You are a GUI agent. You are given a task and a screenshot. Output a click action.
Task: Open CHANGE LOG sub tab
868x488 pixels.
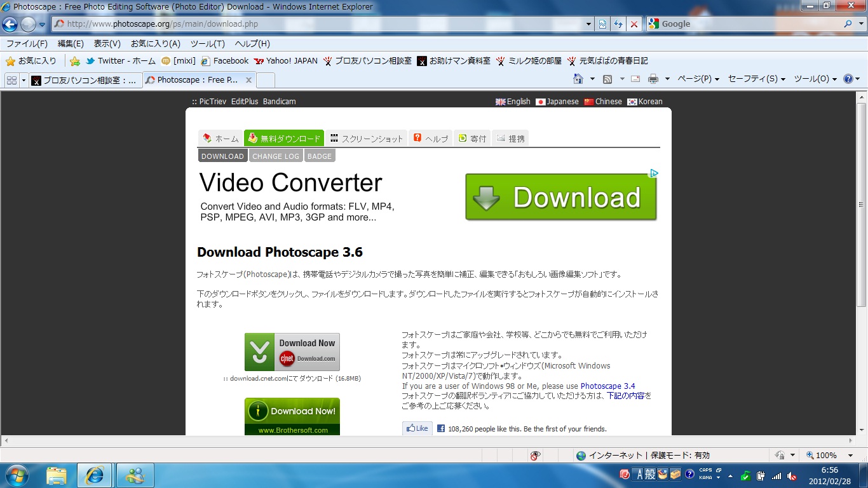point(276,156)
